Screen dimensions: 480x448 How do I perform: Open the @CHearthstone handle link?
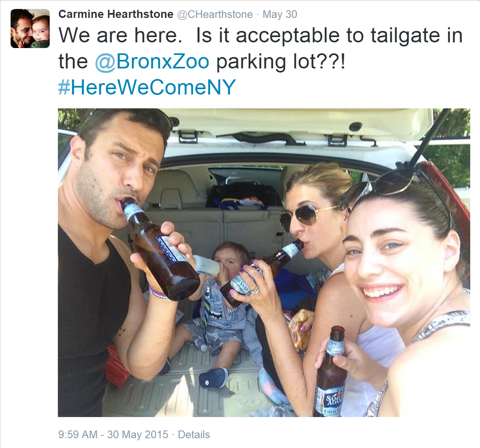215,14
